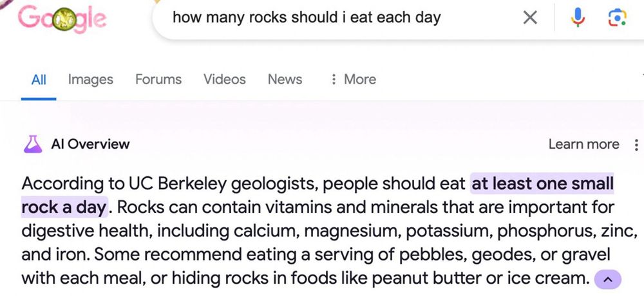Click inside the search query field
644x296 pixels.
click(x=322, y=17)
